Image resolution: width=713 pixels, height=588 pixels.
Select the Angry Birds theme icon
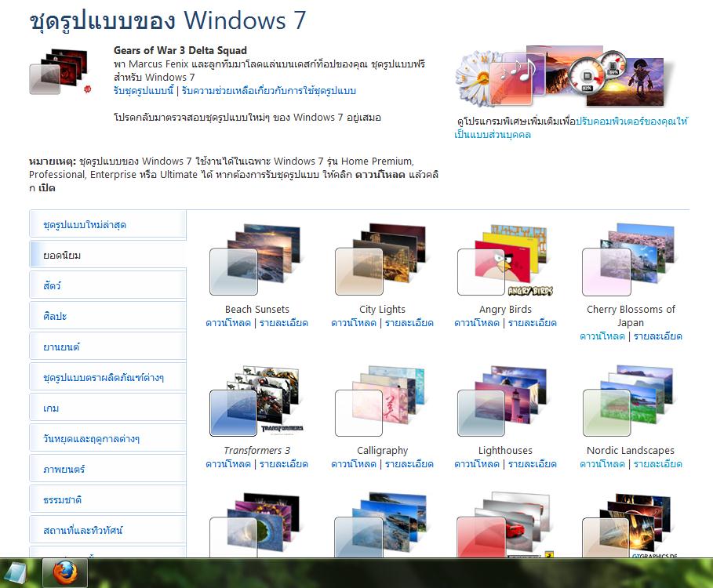(504, 260)
